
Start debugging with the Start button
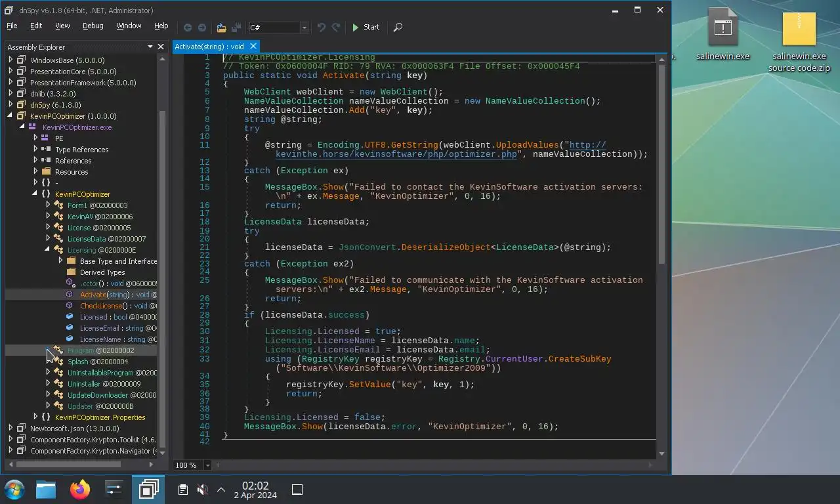point(366,27)
